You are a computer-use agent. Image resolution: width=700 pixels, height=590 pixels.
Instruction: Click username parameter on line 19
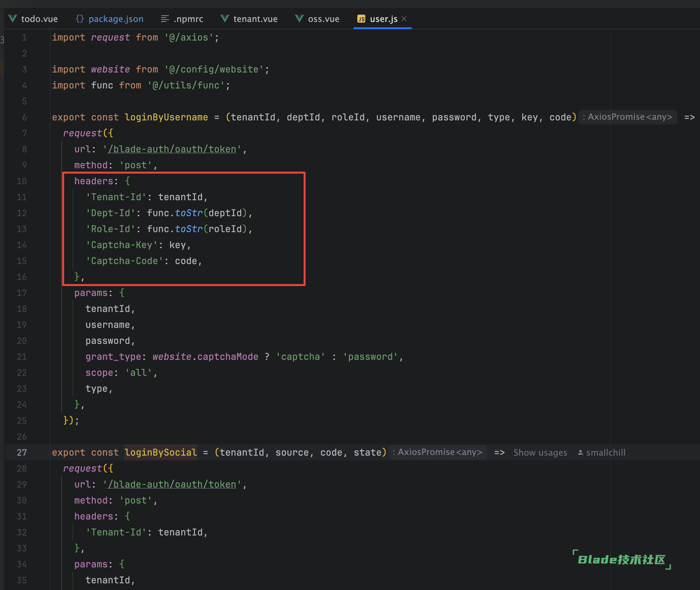tap(108, 325)
